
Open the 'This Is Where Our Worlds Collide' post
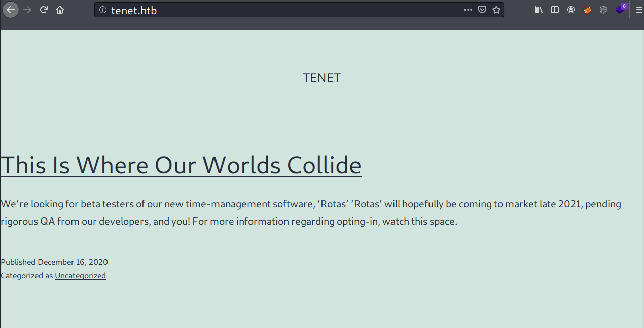click(181, 165)
